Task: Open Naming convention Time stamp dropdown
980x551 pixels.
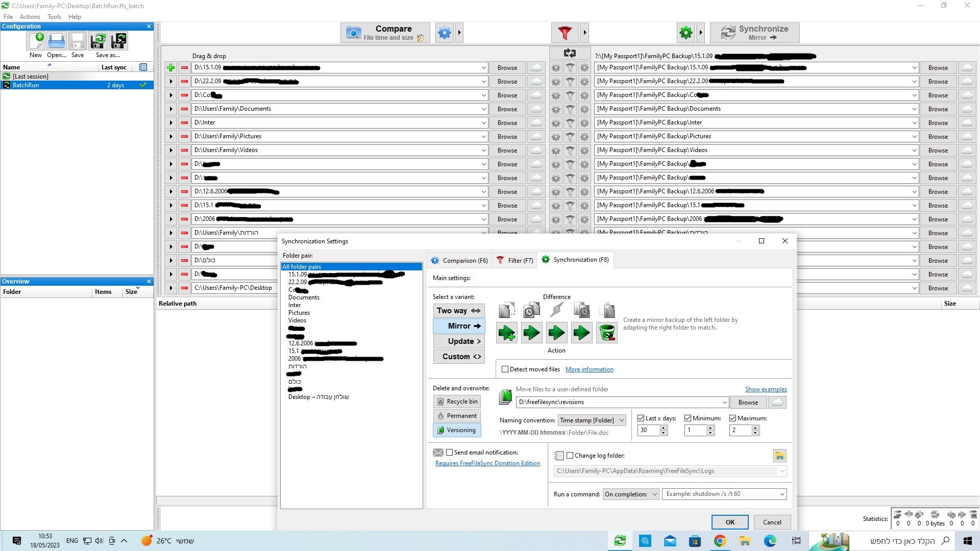Action: 592,420
